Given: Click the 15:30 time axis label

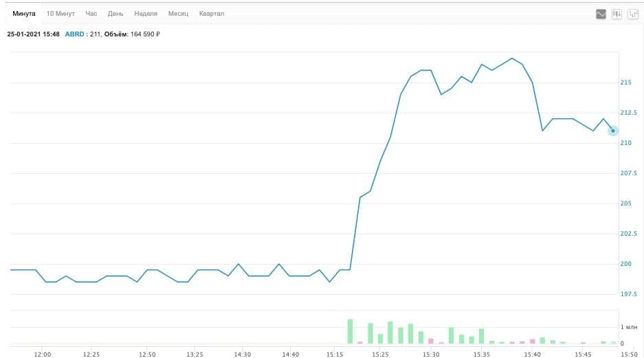Looking at the screenshot, I should [431, 355].
